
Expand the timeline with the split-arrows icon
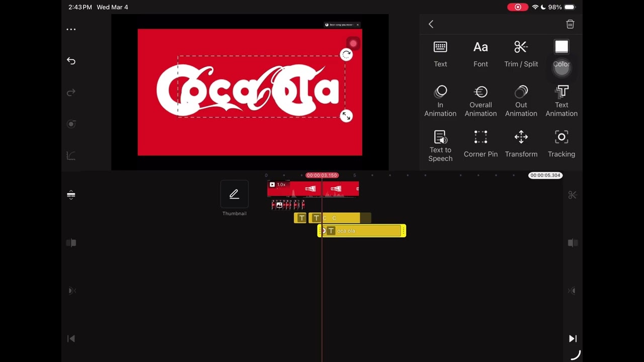tap(71, 195)
